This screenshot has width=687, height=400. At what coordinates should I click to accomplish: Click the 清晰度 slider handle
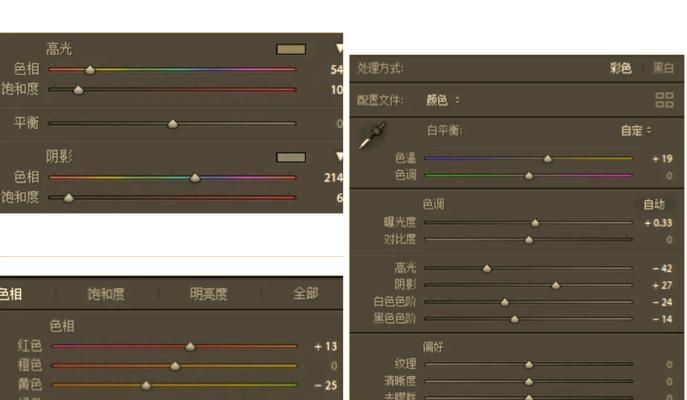[529, 382]
